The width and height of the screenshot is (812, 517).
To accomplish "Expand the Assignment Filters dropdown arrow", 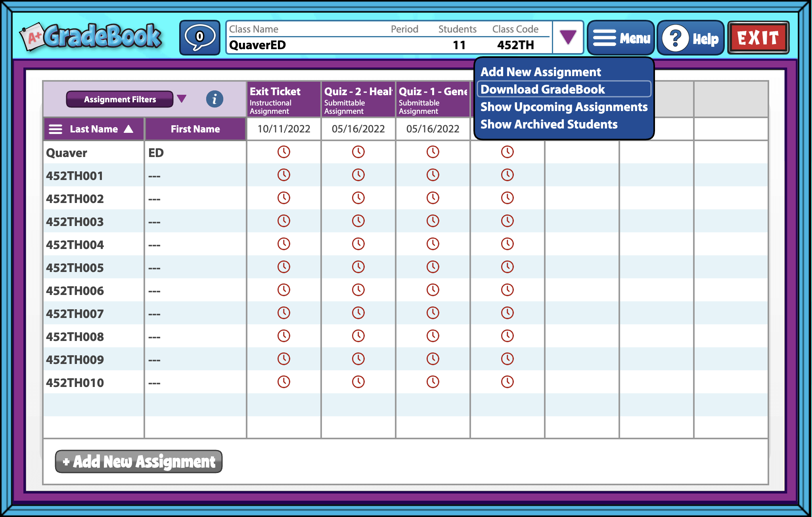I will point(182,99).
